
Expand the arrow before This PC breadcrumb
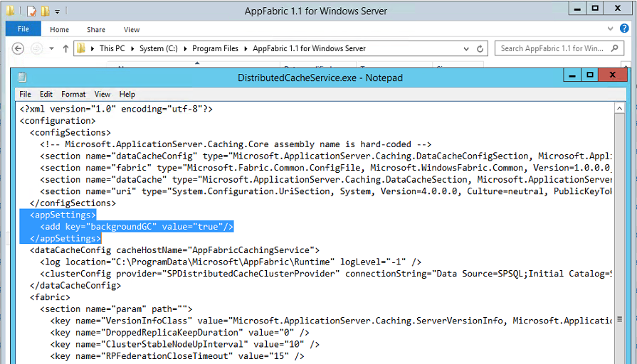pyautogui.click(x=93, y=48)
